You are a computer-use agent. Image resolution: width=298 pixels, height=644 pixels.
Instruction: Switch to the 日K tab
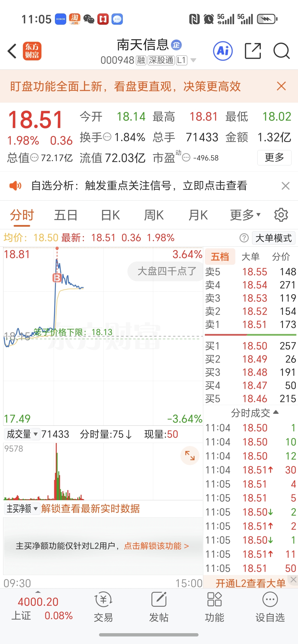[x=110, y=215]
